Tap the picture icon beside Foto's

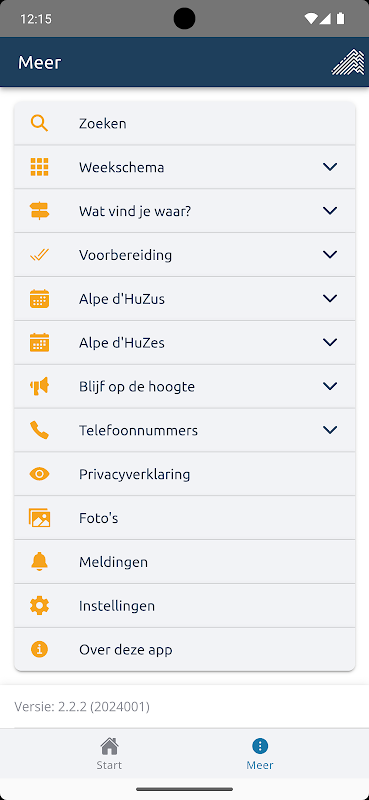click(x=39, y=518)
